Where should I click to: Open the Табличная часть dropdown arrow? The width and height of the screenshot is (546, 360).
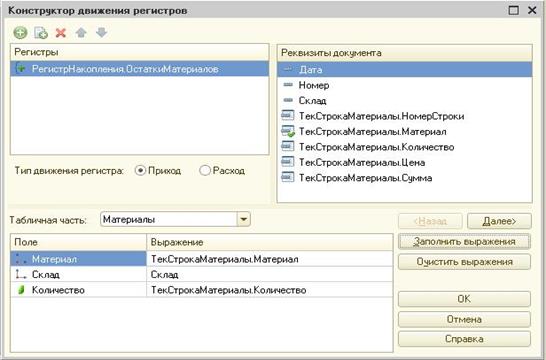243,219
